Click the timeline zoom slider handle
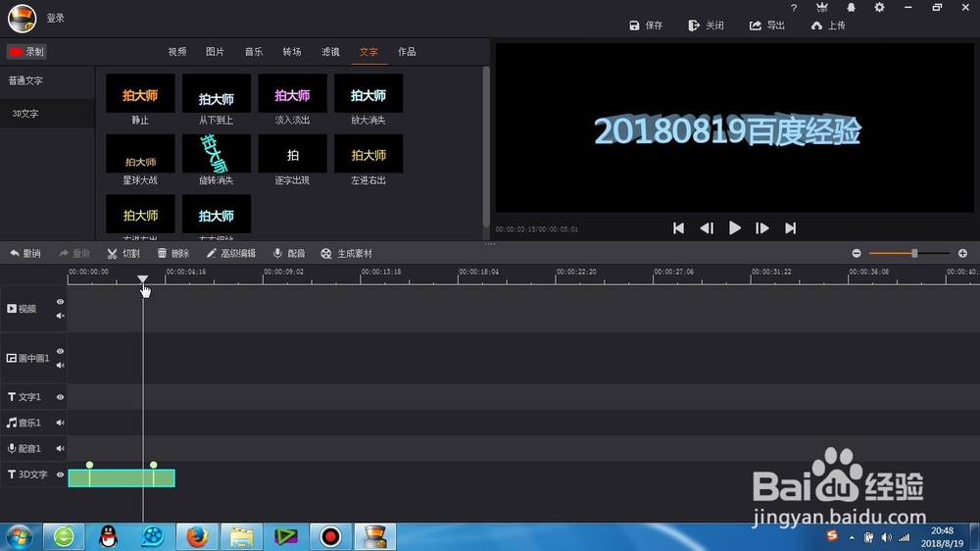 point(914,253)
